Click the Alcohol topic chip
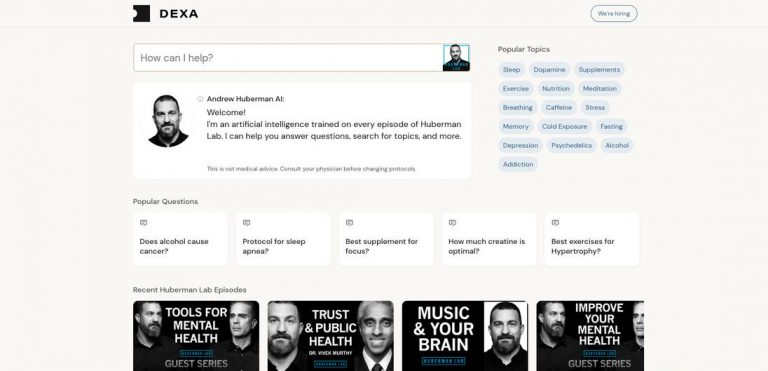The height and width of the screenshot is (371, 768). click(617, 146)
